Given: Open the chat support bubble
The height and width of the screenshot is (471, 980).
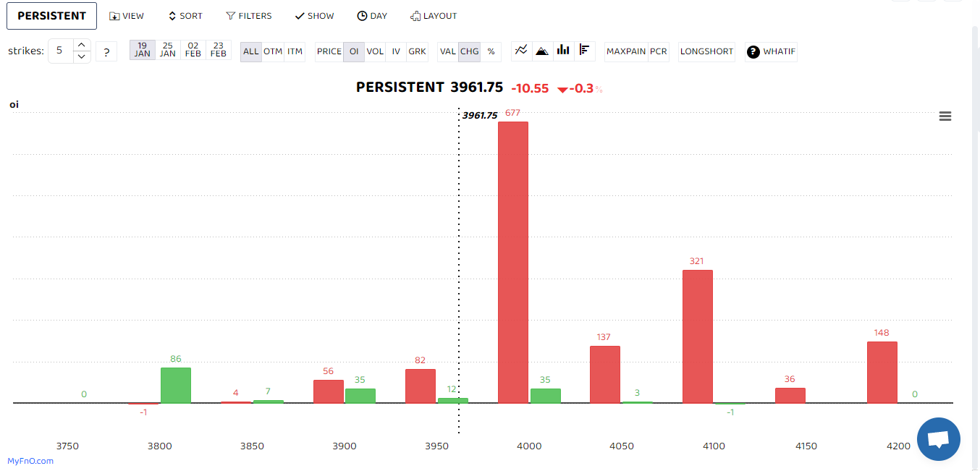Looking at the screenshot, I should (939, 439).
